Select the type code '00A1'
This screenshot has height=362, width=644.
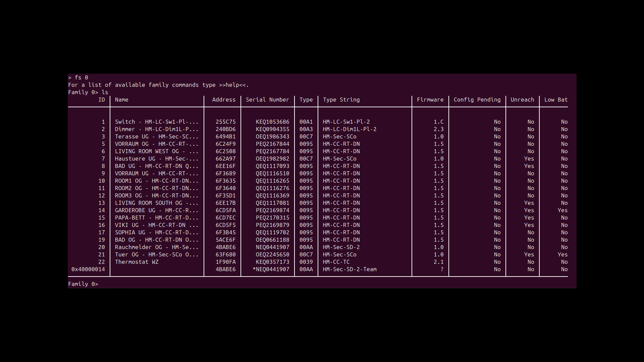point(306,122)
